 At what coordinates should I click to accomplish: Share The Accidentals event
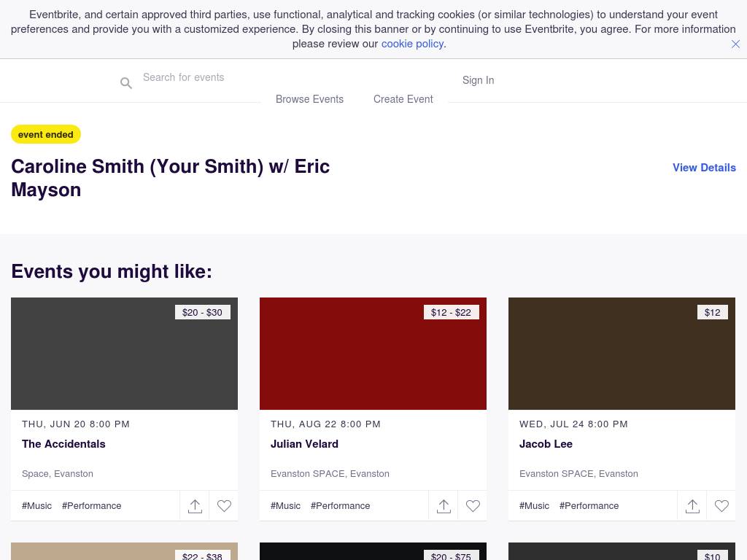click(x=195, y=506)
